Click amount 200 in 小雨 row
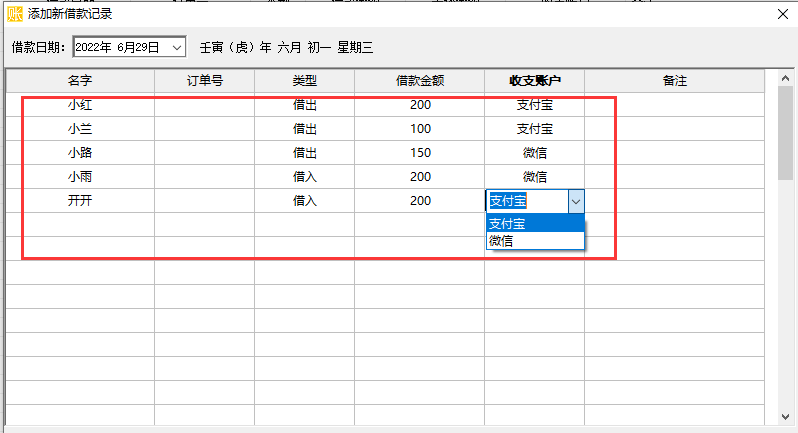 pos(420,177)
